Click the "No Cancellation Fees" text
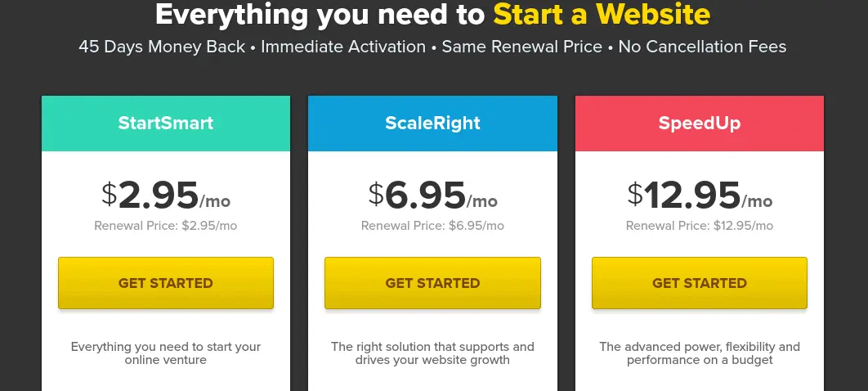 702,47
